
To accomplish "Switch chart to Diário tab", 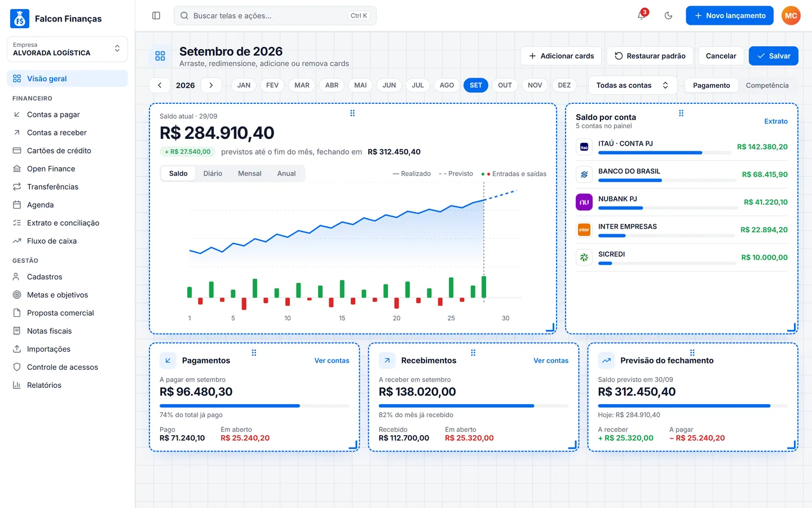I will (213, 173).
